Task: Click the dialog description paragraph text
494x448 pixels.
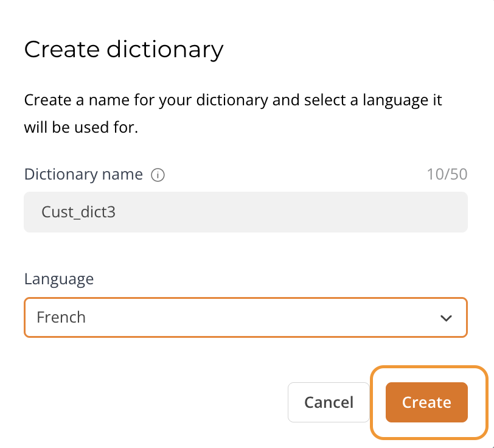Action: [x=233, y=113]
